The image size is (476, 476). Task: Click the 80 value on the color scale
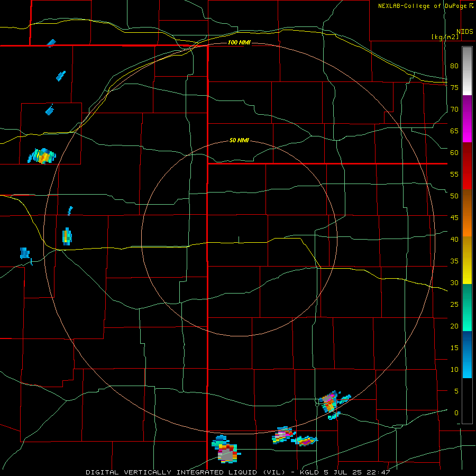click(454, 66)
